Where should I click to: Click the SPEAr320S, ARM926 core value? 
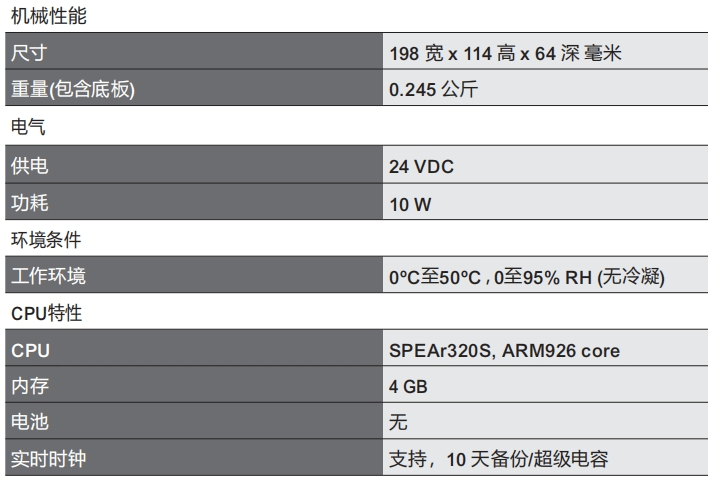[504, 351]
